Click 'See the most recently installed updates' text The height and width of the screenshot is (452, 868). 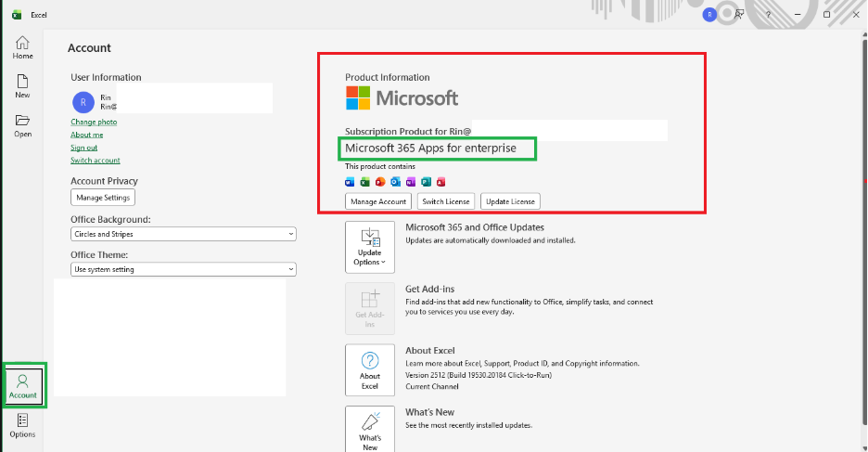coord(469,425)
